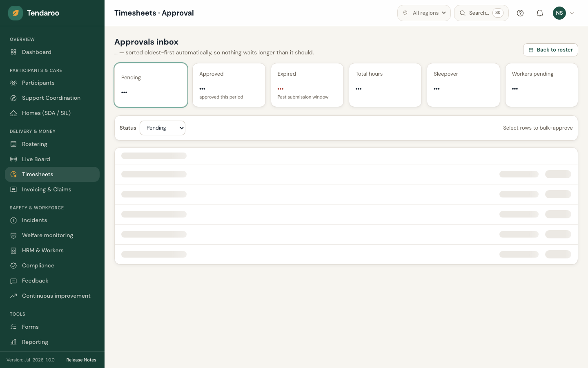
Task: Click the version text Jul-2026-1.0.0
Action: [31, 360]
